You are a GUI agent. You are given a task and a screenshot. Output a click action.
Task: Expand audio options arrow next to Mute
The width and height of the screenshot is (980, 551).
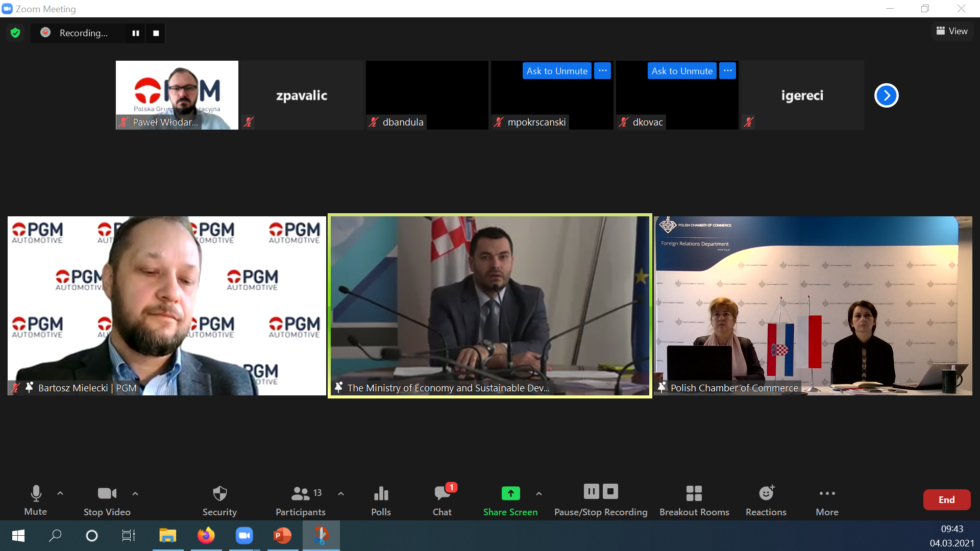60,493
